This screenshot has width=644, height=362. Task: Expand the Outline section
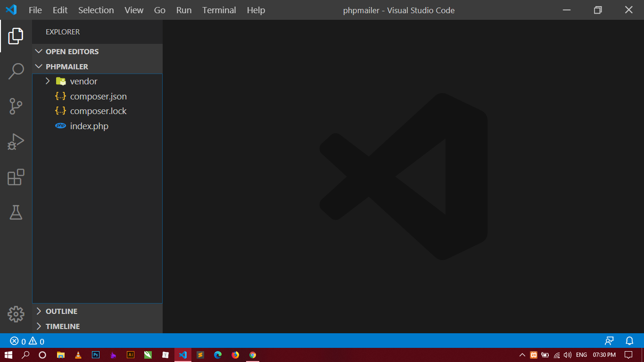(x=61, y=312)
